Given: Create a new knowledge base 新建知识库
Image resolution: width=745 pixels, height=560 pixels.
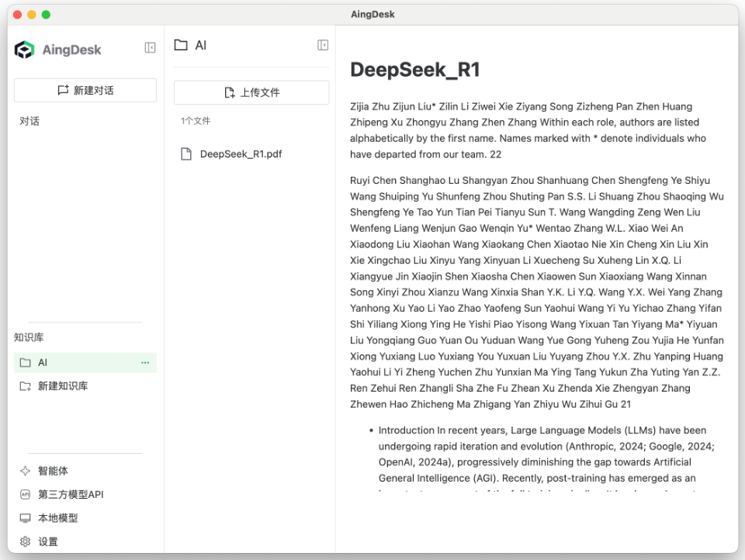Looking at the screenshot, I should tap(63, 386).
